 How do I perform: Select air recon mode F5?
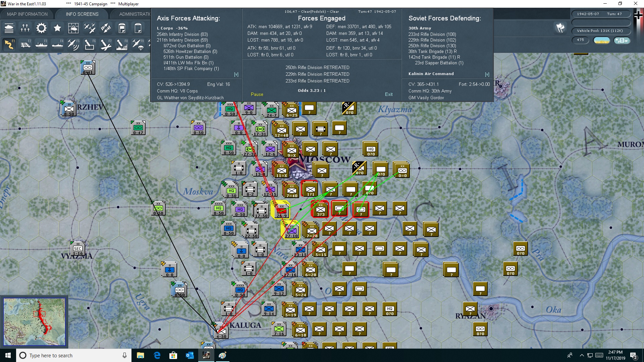[x=73, y=45]
